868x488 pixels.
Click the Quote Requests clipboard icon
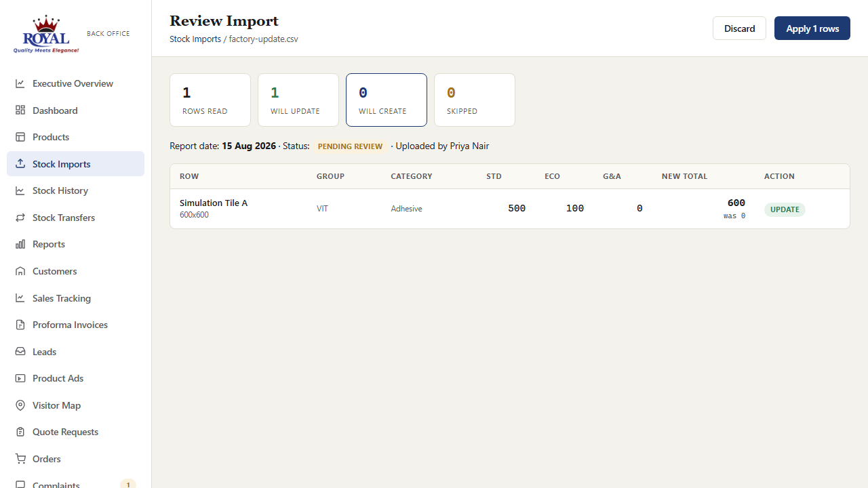click(20, 432)
